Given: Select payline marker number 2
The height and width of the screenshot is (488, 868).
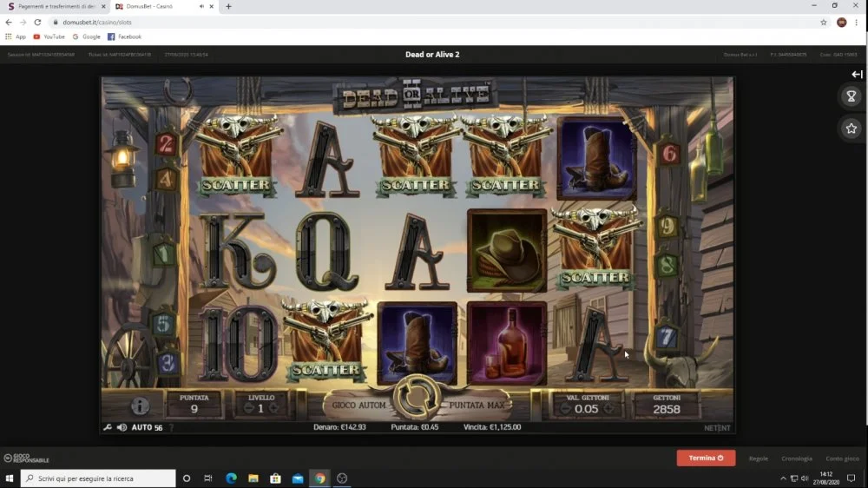Looking at the screenshot, I should pos(165,144).
